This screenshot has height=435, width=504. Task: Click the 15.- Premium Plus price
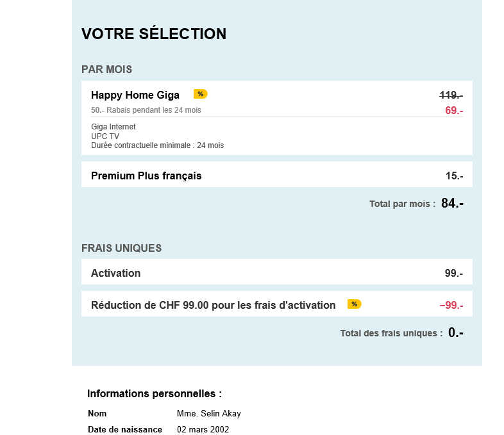pos(454,176)
